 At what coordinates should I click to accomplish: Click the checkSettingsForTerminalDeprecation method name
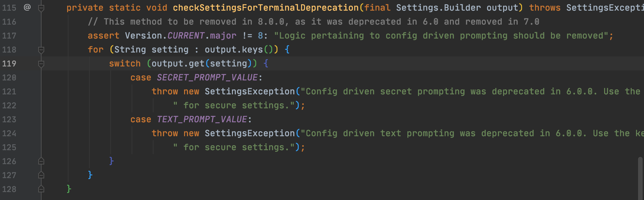pos(266,8)
